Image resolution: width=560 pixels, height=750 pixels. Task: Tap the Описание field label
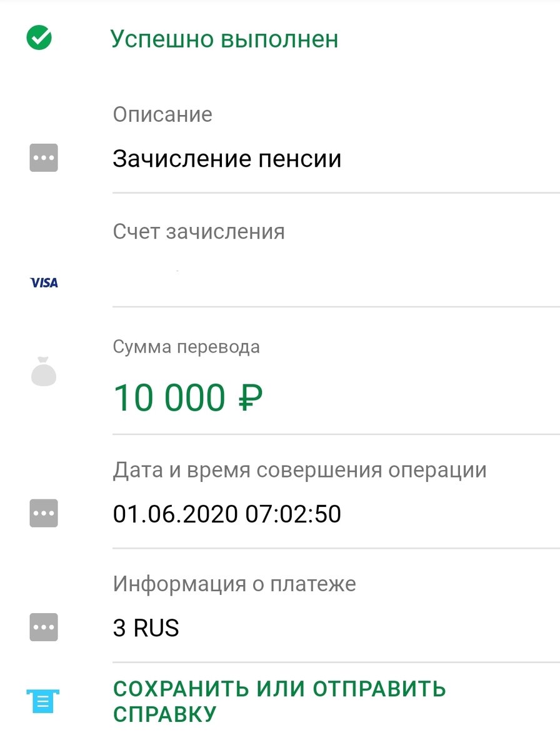[x=162, y=114]
